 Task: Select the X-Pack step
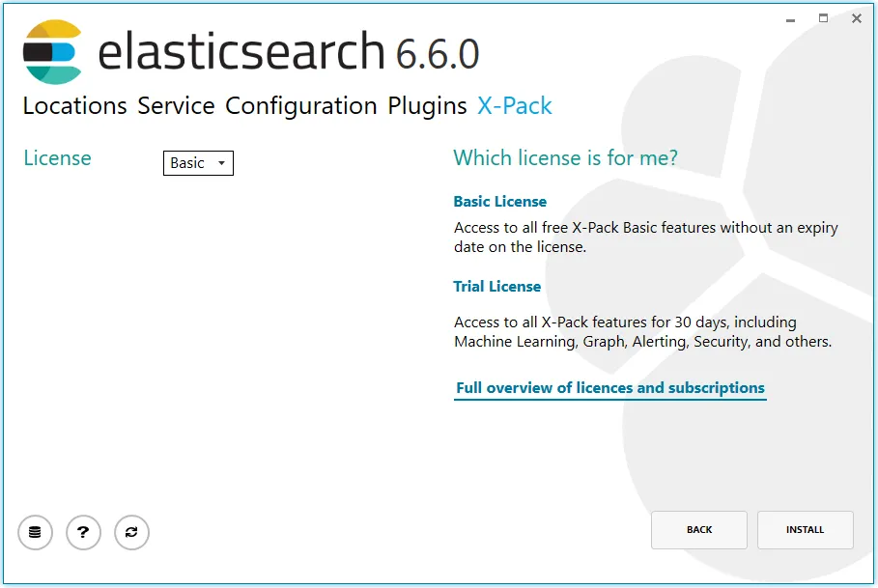(x=515, y=106)
